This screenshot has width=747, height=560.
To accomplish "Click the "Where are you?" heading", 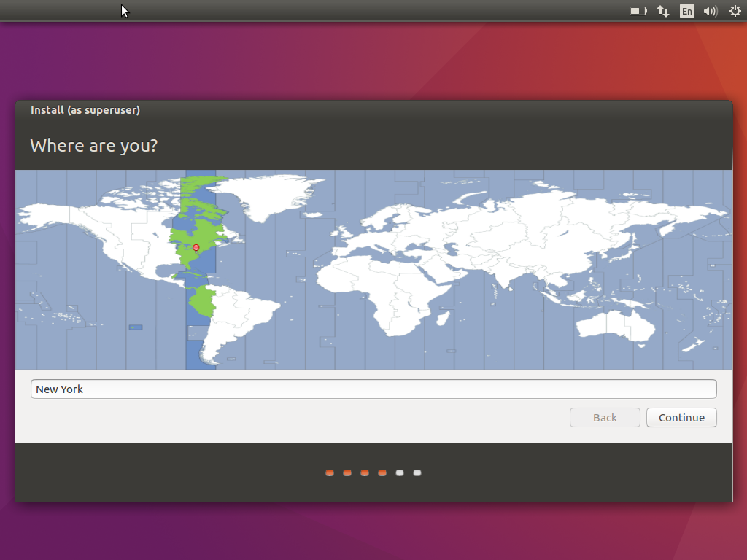I will click(x=94, y=146).
